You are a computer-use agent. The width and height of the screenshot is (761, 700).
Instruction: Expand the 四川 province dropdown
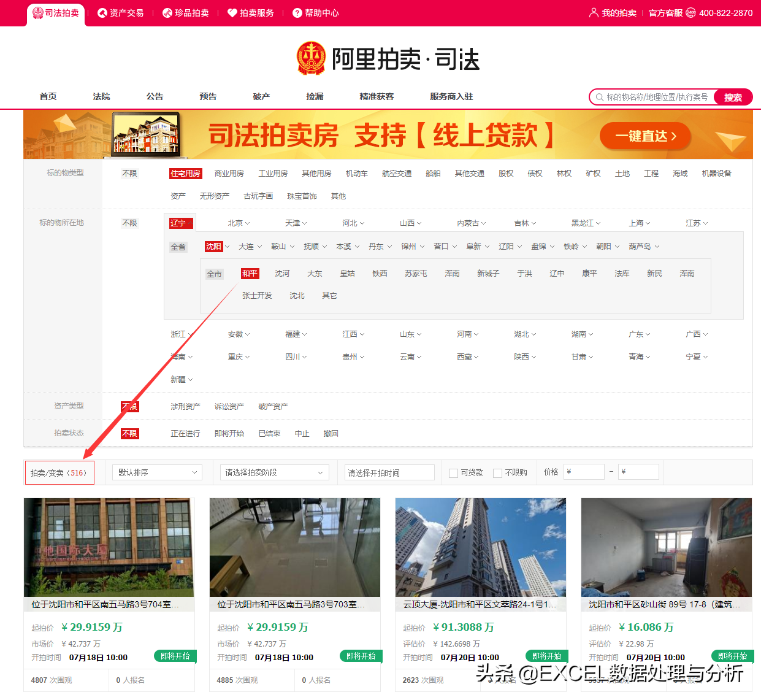[296, 357]
